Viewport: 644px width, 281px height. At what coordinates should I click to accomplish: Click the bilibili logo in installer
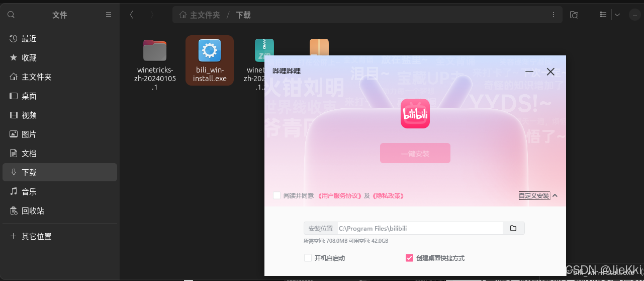(415, 113)
